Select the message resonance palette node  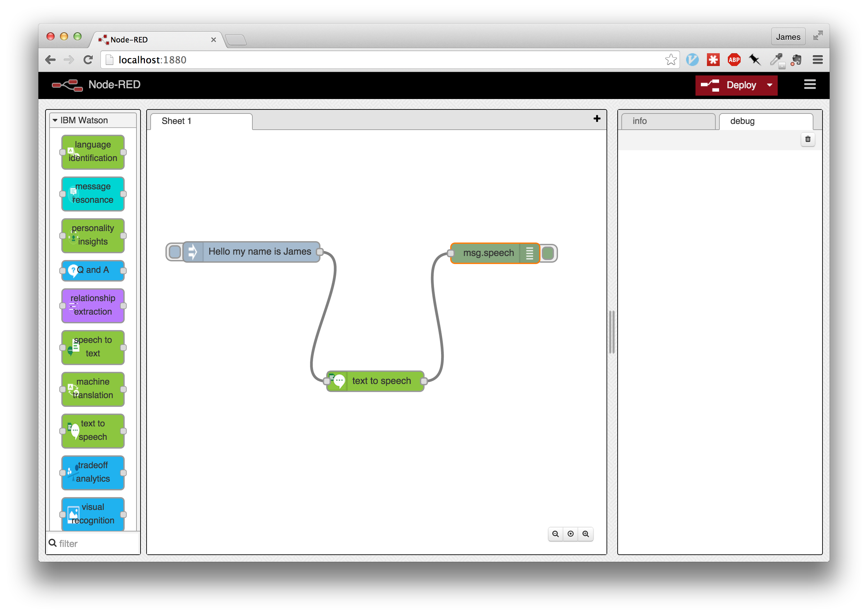coord(93,194)
